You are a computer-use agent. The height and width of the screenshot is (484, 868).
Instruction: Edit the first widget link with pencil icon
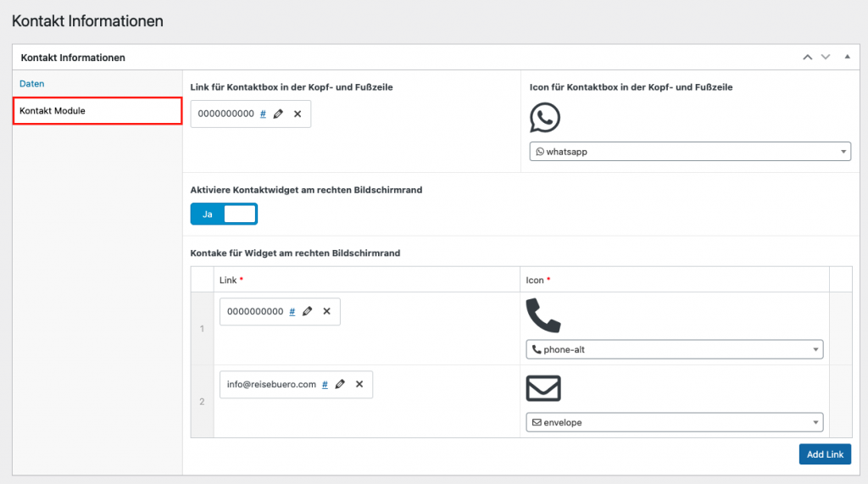point(307,311)
